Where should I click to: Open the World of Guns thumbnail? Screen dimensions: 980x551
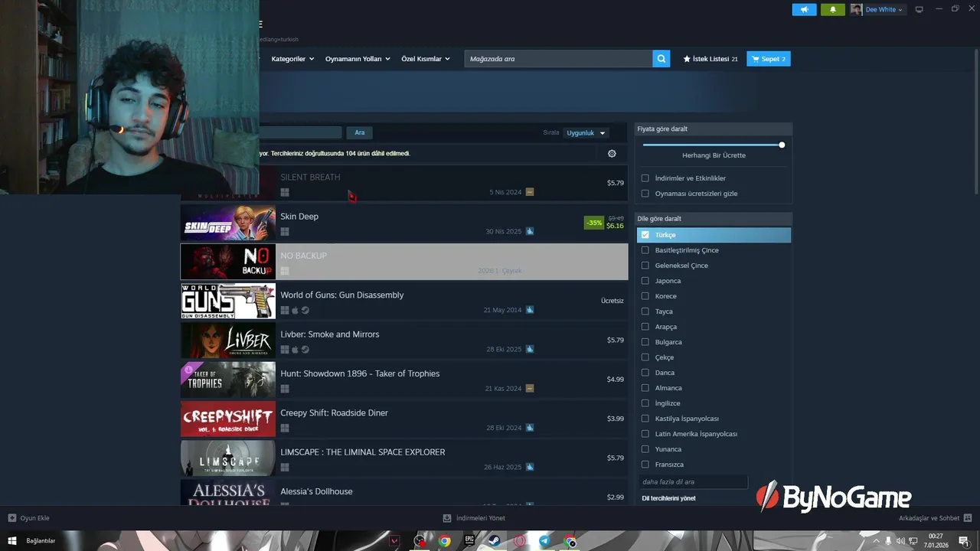[x=228, y=302]
